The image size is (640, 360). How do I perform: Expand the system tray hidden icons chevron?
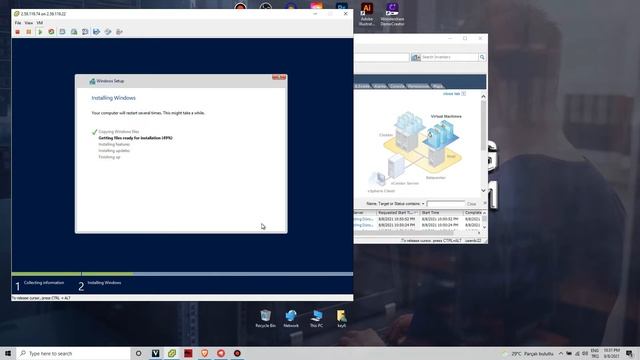561,353
